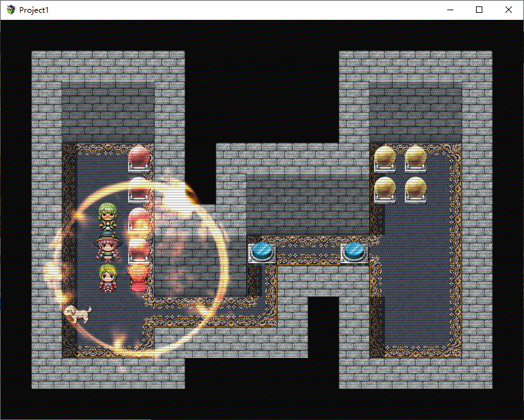Click the red-hooded character beside the orbs

[138, 278]
